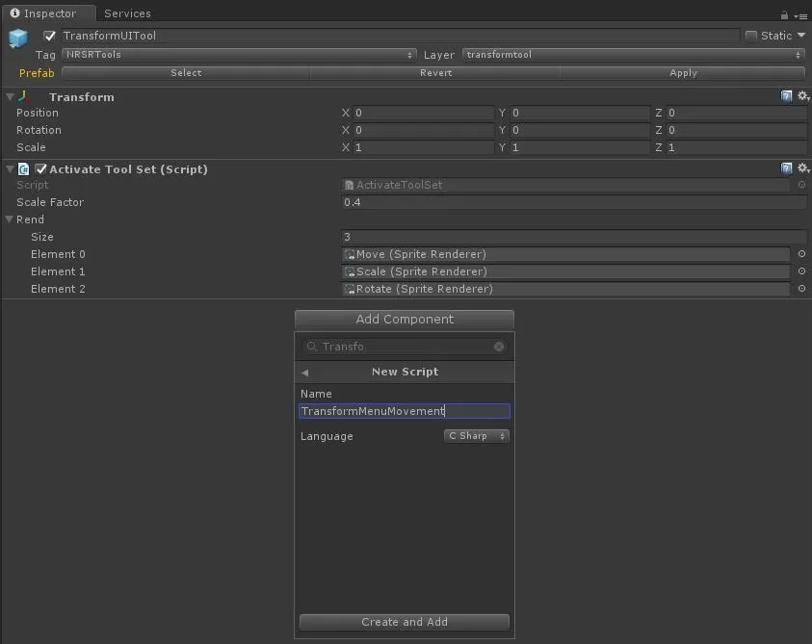Click search magnifier in Add Component

click(x=311, y=347)
